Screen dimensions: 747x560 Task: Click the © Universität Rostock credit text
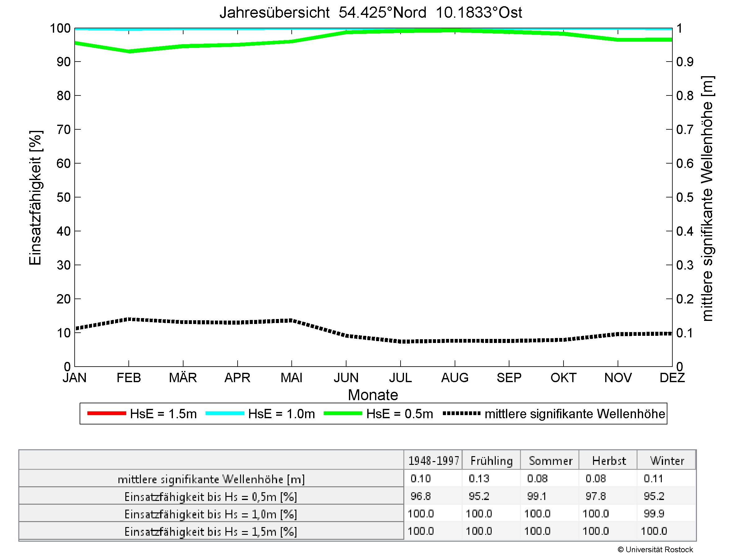point(655,550)
